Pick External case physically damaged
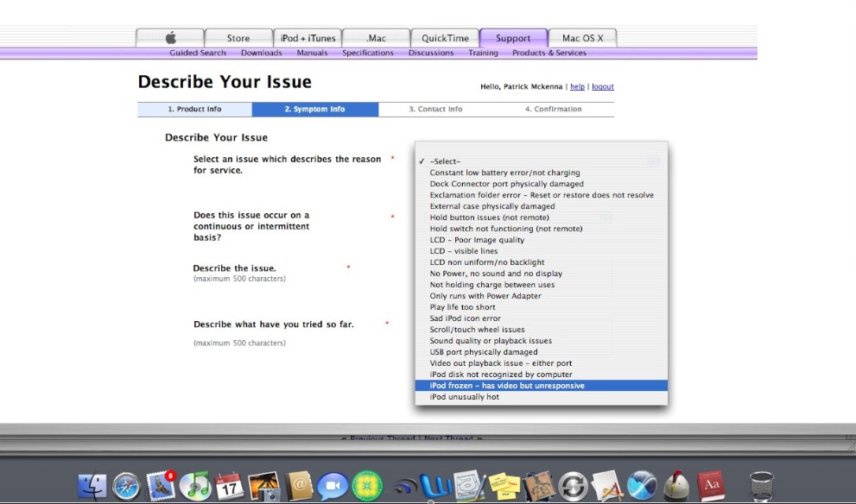Viewport: 856px width, 504px height. point(541,206)
